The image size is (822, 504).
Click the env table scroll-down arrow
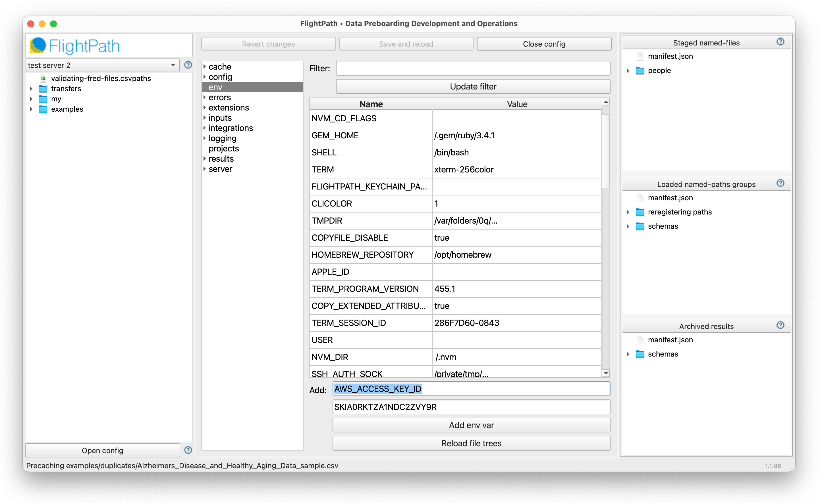605,373
